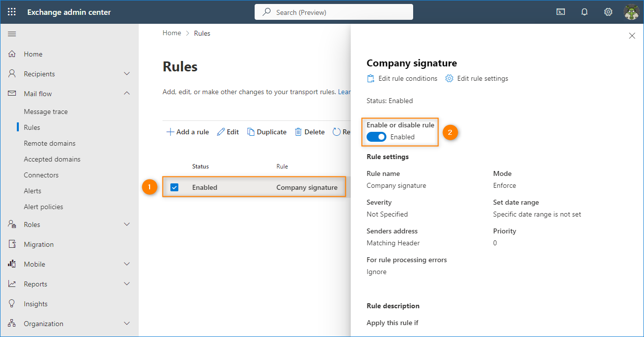Click the Rules breadcrumb text
644x337 pixels.
pos(202,33)
